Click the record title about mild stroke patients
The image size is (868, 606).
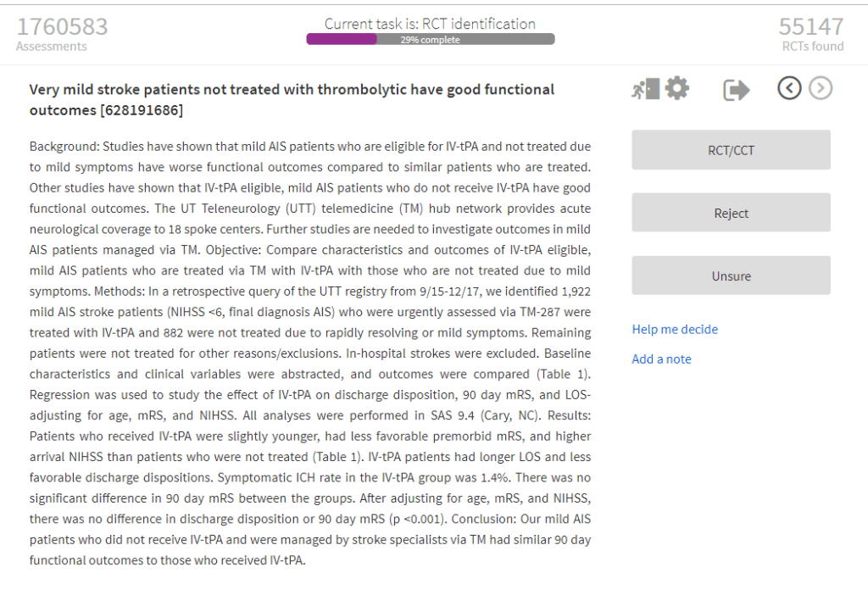[x=292, y=90]
